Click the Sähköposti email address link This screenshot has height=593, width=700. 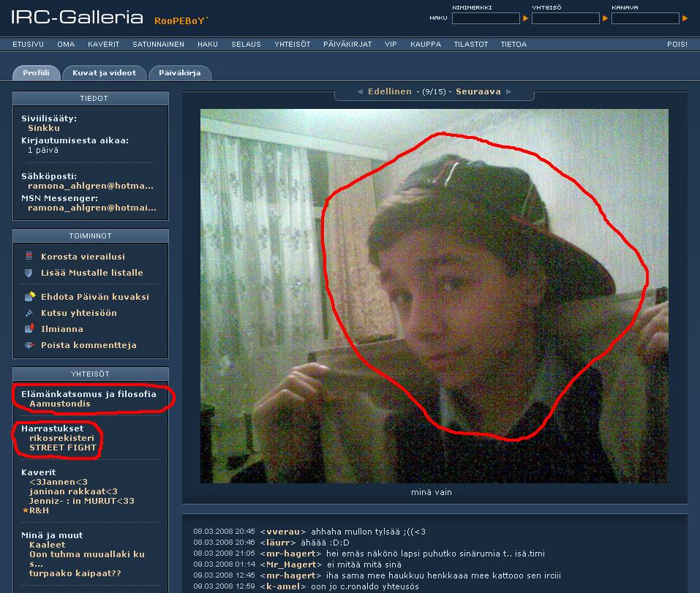tap(91, 186)
